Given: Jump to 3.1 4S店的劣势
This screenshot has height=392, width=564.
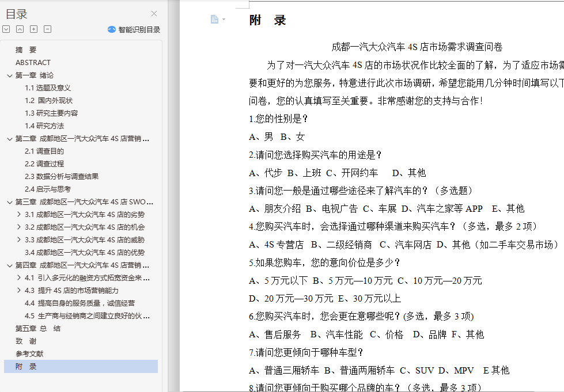Looking at the screenshot, I should point(85,215).
